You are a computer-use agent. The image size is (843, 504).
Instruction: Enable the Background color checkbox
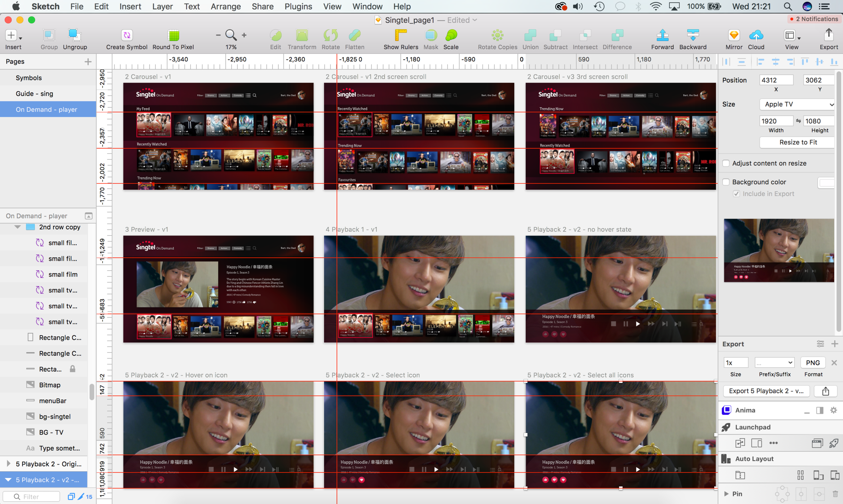pyautogui.click(x=726, y=182)
